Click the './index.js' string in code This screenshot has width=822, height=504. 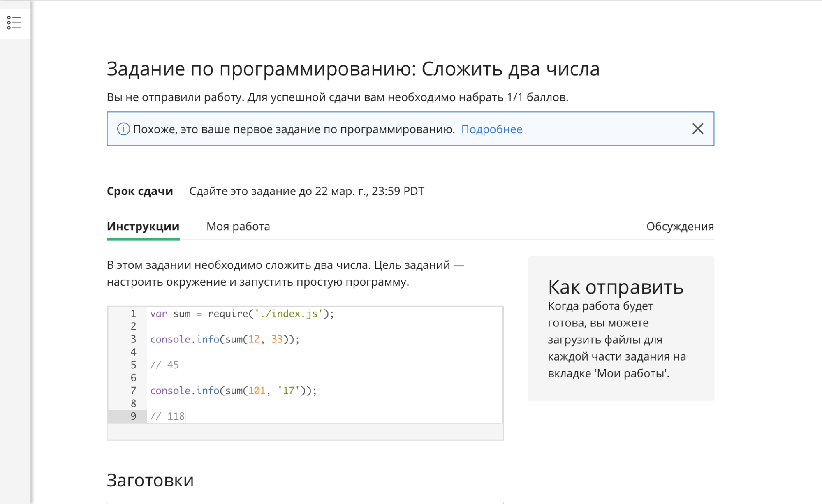tap(288, 314)
